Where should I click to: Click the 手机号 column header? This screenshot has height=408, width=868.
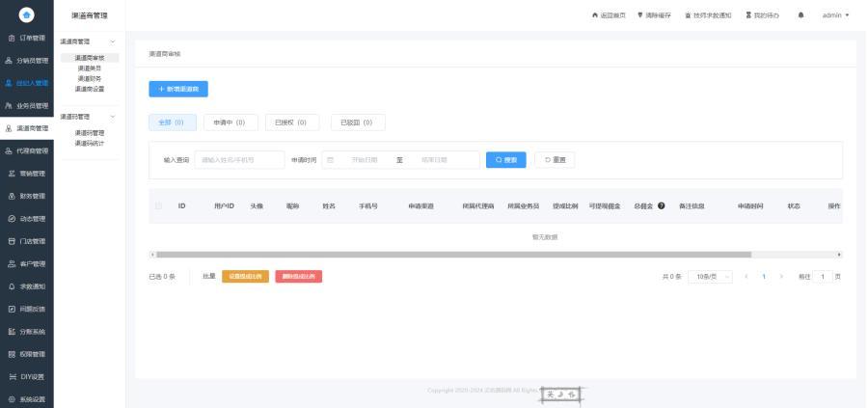pos(368,206)
